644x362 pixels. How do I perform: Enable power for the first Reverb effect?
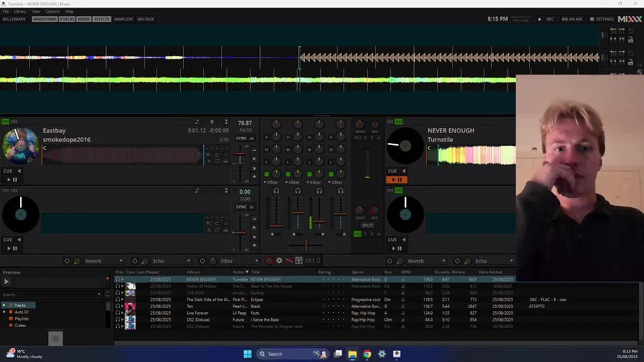coord(67,261)
